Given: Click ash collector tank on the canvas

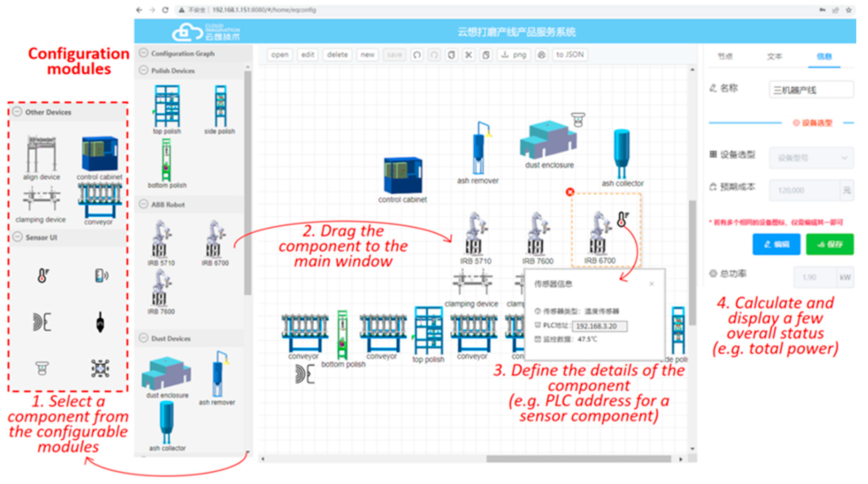Looking at the screenshot, I should tap(622, 158).
